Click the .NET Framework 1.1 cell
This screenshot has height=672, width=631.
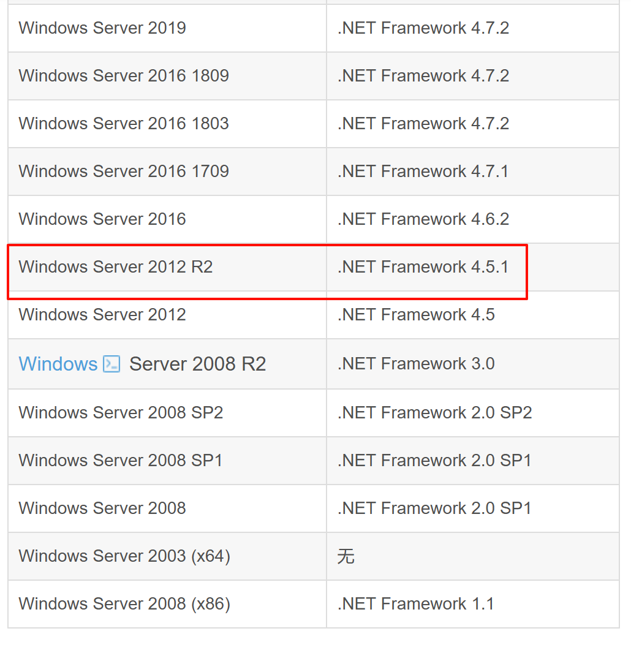click(x=473, y=604)
